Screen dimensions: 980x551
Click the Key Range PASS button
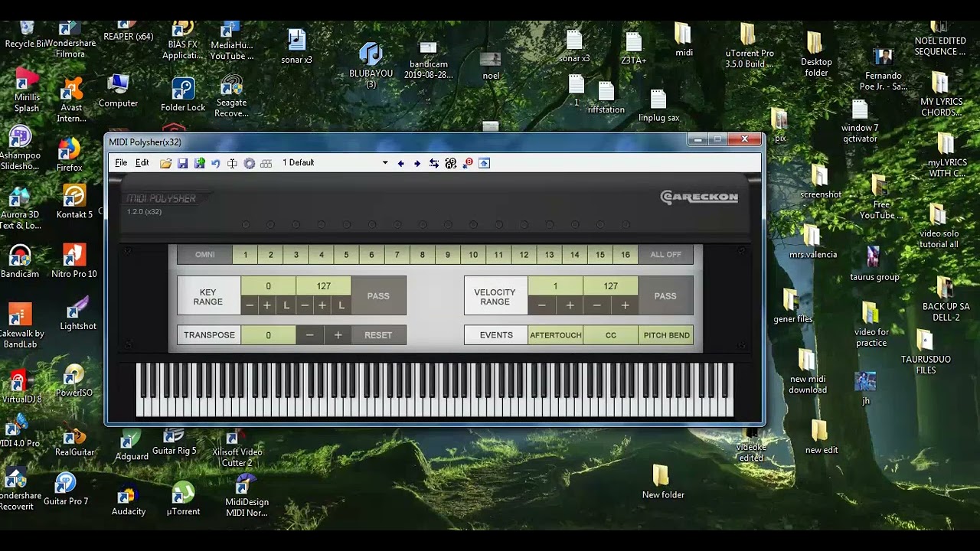pyautogui.click(x=378, y=296)
